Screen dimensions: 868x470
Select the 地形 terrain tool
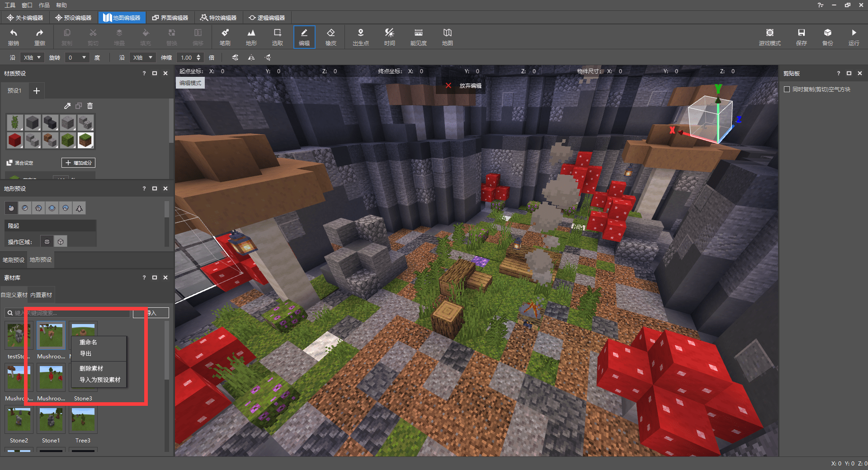coord(251,36)
